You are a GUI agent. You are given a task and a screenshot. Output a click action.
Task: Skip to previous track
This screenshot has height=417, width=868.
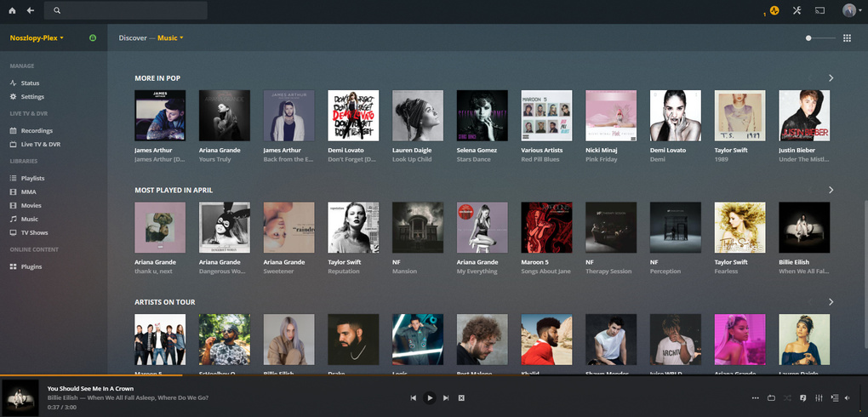click(413, 397)
